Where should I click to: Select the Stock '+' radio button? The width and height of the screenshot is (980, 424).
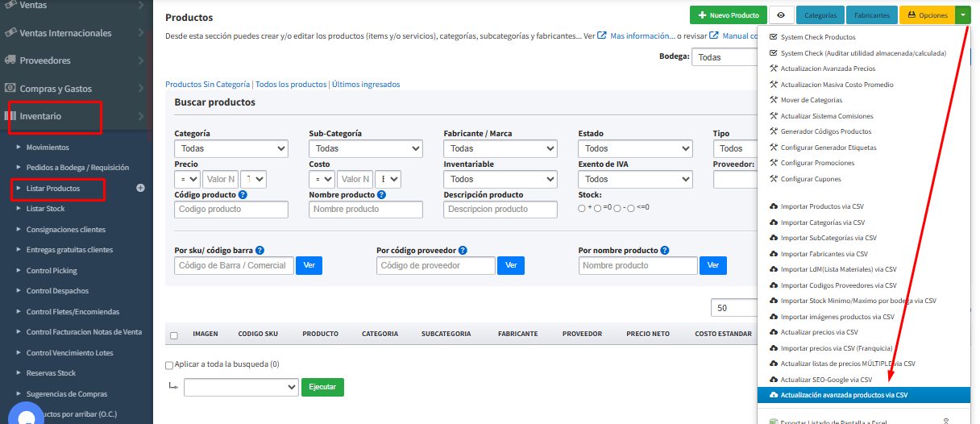coord(582,208)
